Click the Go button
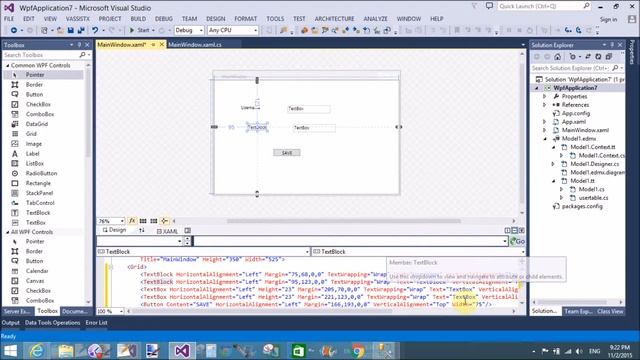 click(517, 241)
